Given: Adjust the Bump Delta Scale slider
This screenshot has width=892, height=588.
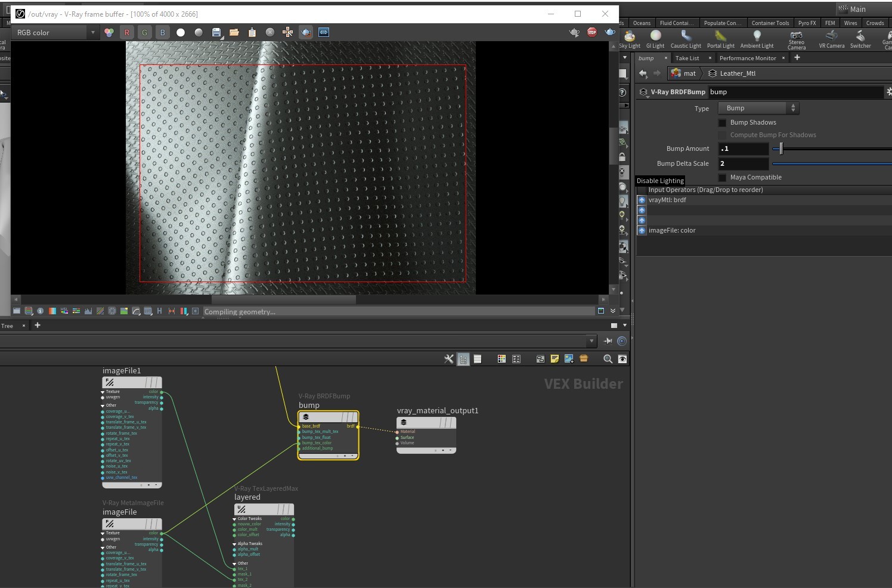Looking at the screenshot, I should pyautogui.click(x=832, y=163).
